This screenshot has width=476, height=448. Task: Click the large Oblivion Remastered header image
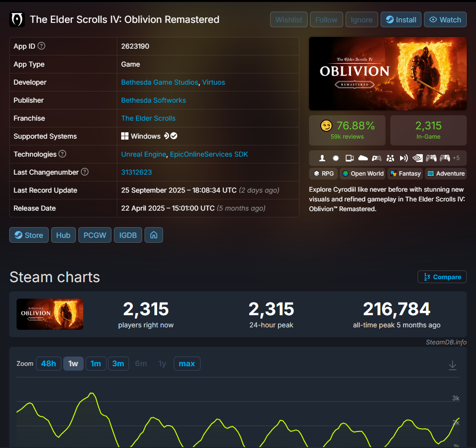click(387, 74)
